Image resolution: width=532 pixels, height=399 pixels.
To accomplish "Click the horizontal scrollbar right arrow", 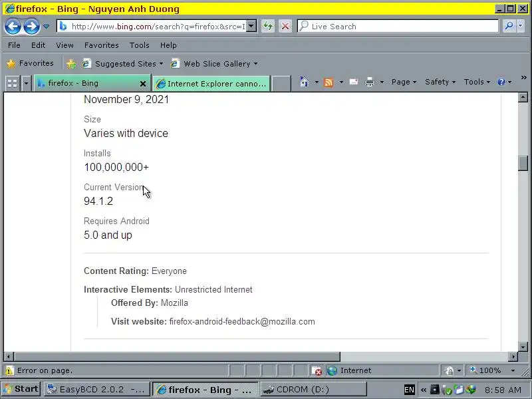I will (x=513, y=356).
